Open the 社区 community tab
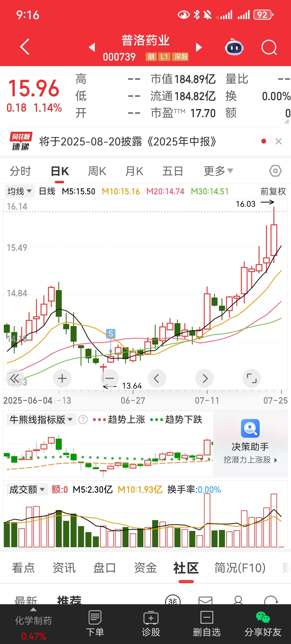 coord(186,568)
